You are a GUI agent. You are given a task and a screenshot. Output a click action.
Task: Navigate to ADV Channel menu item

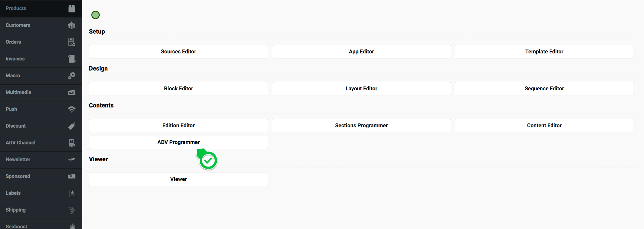20,143
